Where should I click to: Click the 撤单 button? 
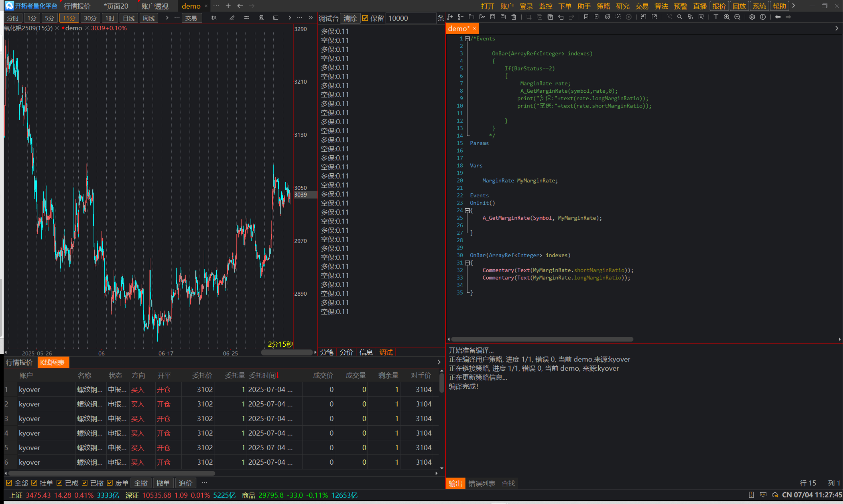click(x=163, y=483)
